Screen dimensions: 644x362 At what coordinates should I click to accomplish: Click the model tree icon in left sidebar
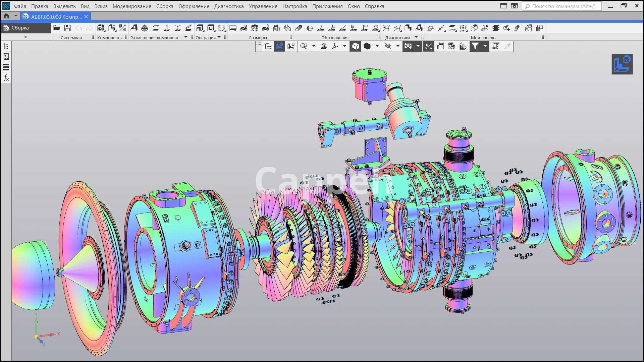click(x=6, y=46)
